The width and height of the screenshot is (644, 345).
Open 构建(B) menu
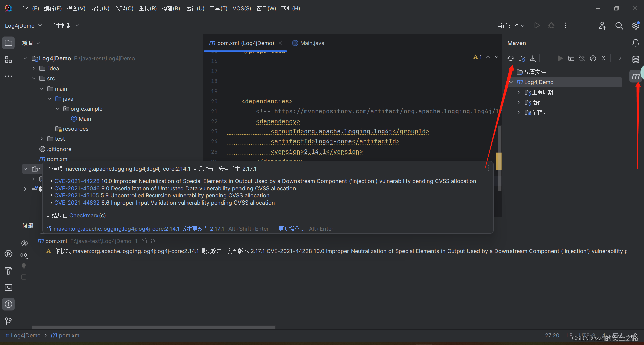pyautogui.click(x=171, y=8)
